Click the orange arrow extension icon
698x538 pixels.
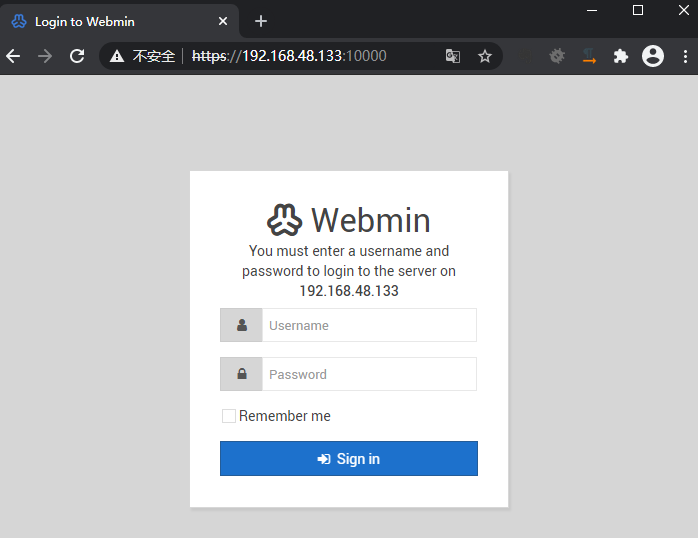pos(589,56)
